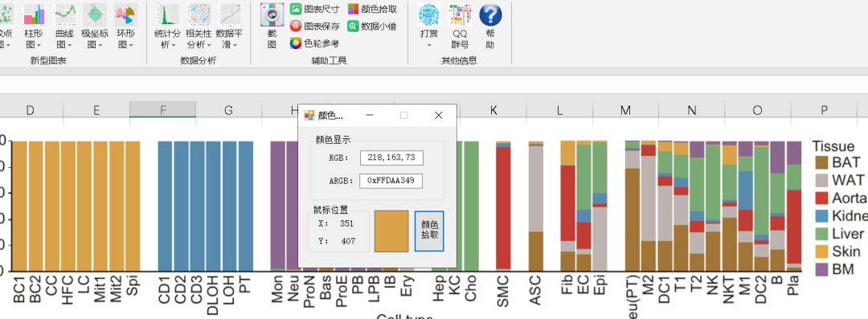The width and height of the screenshot is (868, 319).
Task: Click the WAT legend color swatch
Action: 821,180
